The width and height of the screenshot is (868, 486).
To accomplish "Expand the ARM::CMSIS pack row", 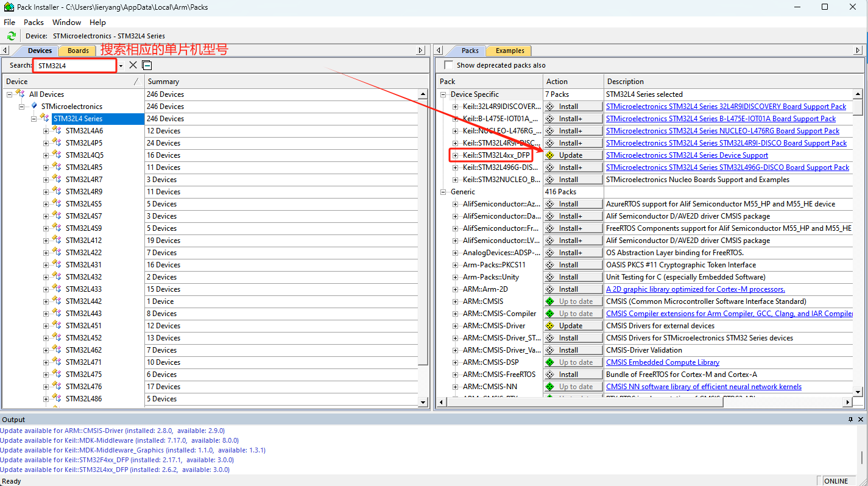I will point(455,301).
